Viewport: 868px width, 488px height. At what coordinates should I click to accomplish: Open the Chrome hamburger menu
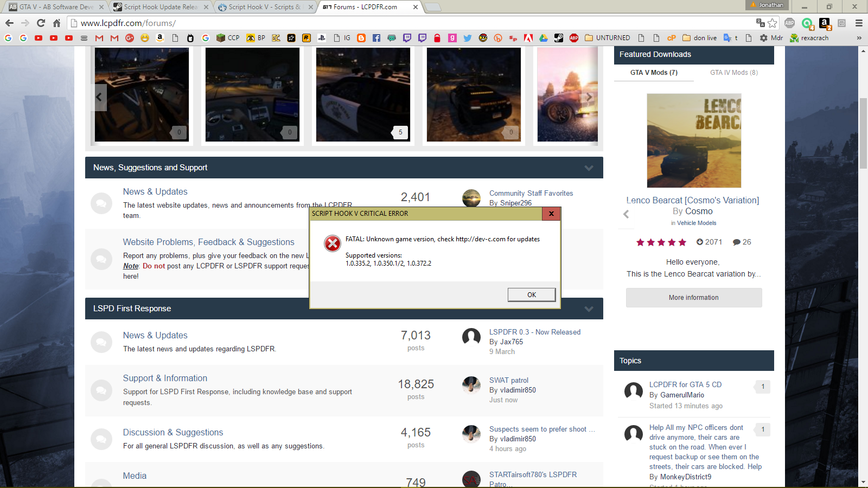(859, 23)
